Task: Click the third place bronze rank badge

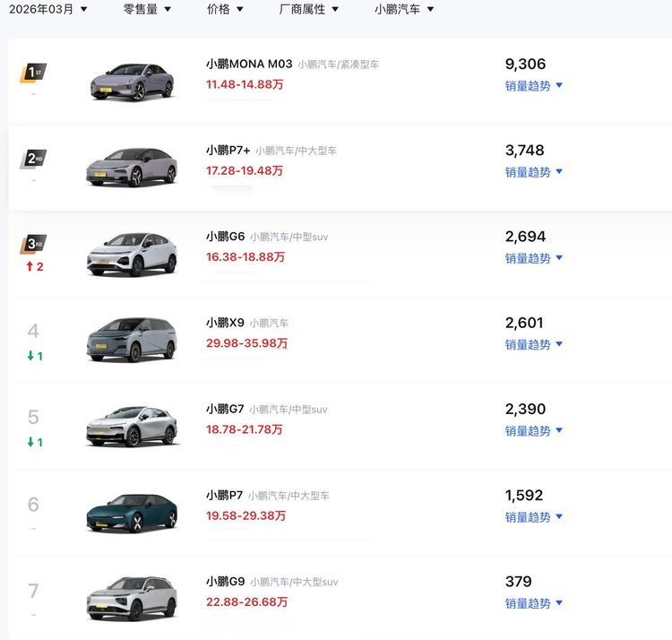Action: pos(32,245)
